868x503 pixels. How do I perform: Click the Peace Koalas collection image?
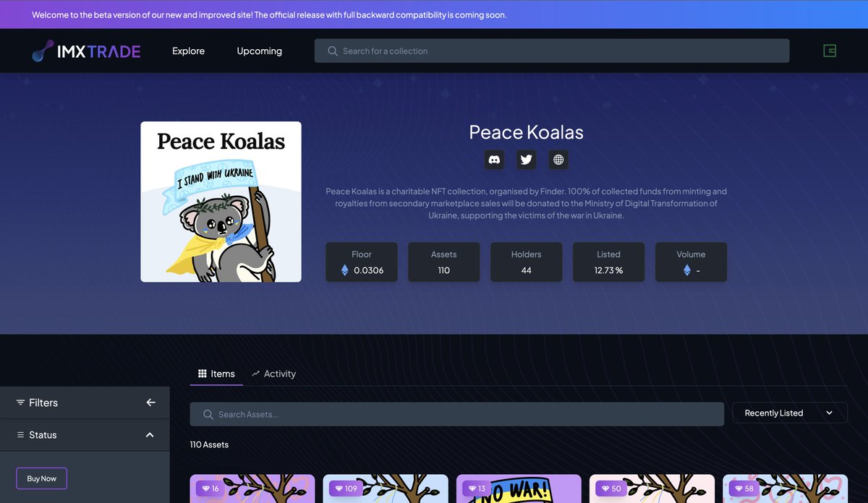221,202
